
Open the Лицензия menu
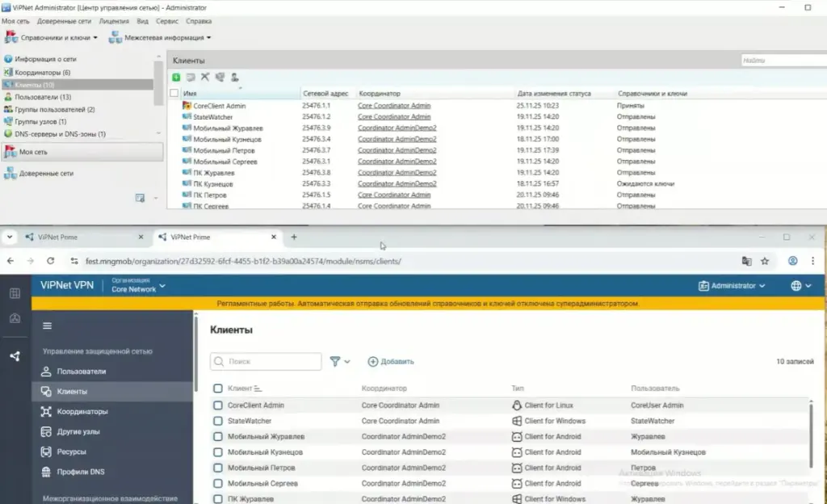coord(114,21)
